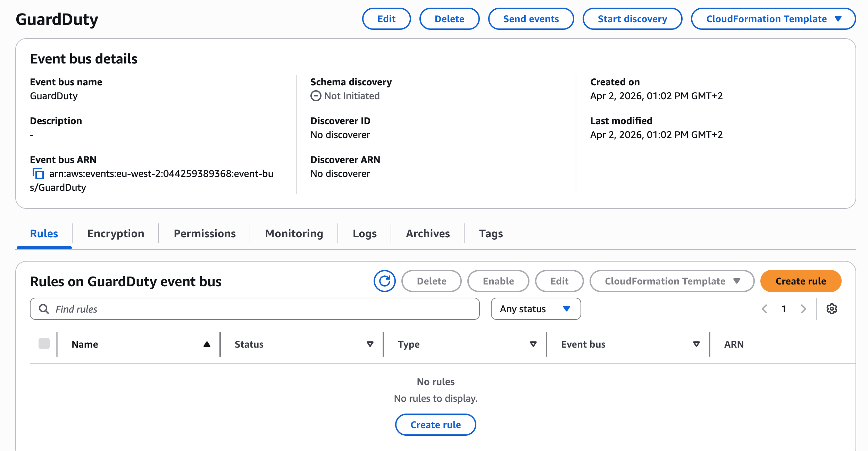Switch to the Encryption tab

click(116, 233)
